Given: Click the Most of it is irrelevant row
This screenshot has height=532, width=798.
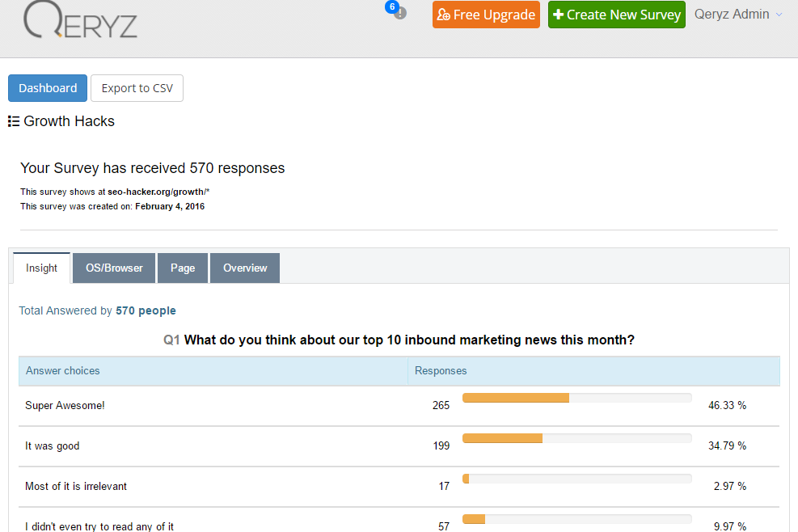Looking at the screenshot, I should click(x=76, y=486).
